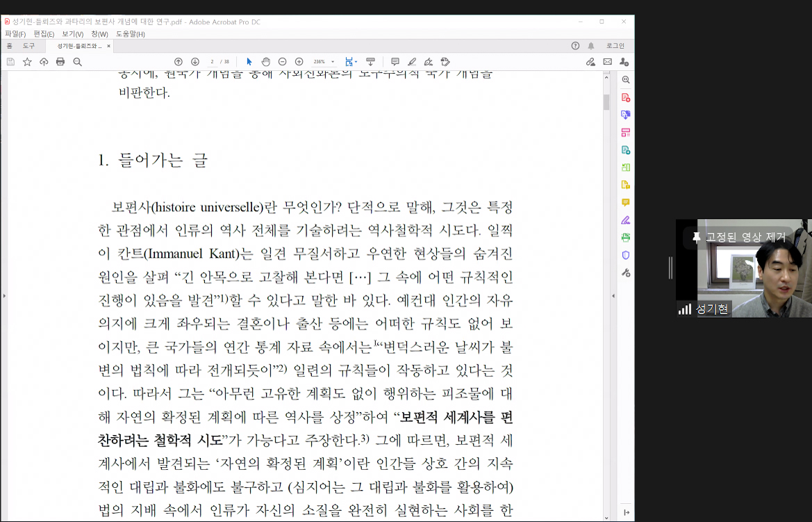
Task: Switch to the 홈 tab
Action: [9, 46]
